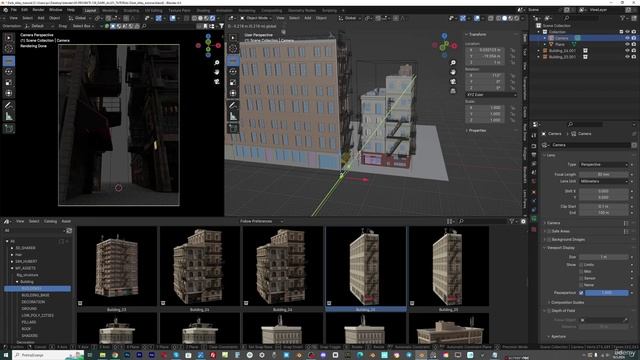This screenshot has width=640, height=360.
Task: Select the LOW_POLY_CITIES catalog
Action: pos(38,316)
